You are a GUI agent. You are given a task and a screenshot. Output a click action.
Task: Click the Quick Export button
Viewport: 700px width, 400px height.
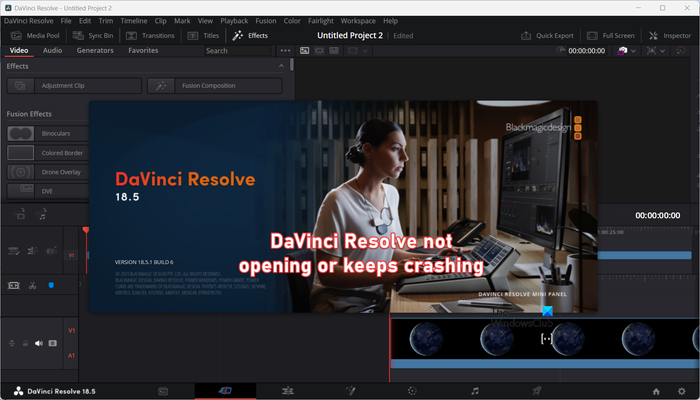click(x=547, y=36)
